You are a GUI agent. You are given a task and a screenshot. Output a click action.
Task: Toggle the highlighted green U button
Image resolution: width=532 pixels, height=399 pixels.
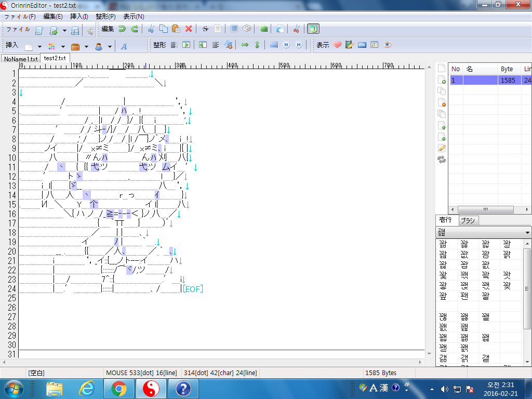pyautogui.click(x=313, y=29)
